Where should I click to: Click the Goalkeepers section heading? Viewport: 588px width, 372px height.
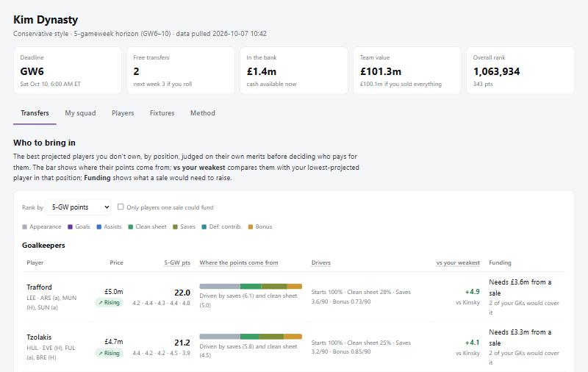point(43,246)
